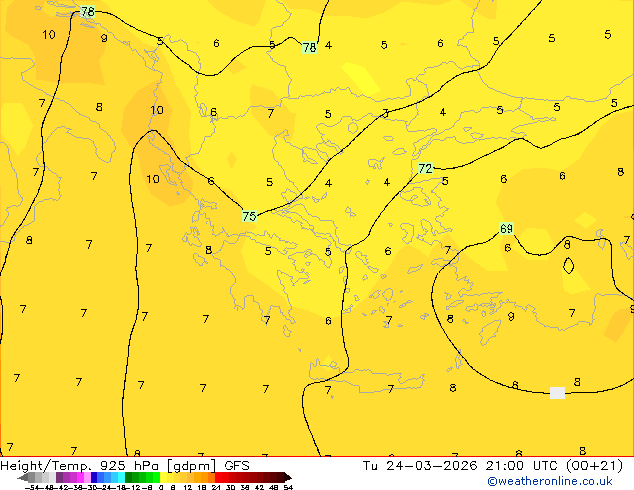Click the blank grey label box on contour

[x=558, y=393]
